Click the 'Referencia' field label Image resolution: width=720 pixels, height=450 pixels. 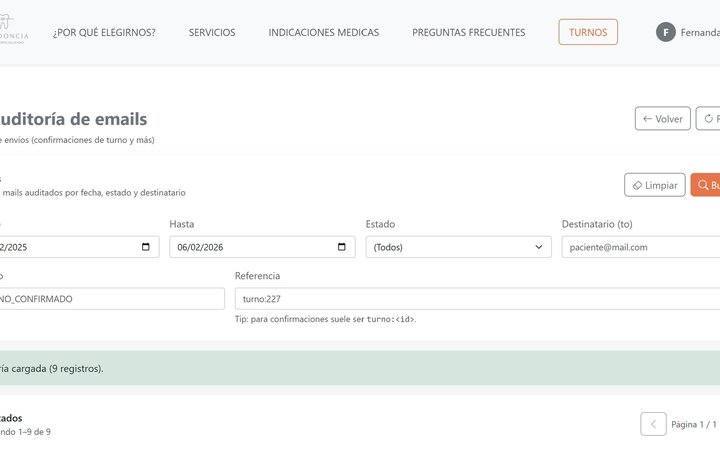257,276
